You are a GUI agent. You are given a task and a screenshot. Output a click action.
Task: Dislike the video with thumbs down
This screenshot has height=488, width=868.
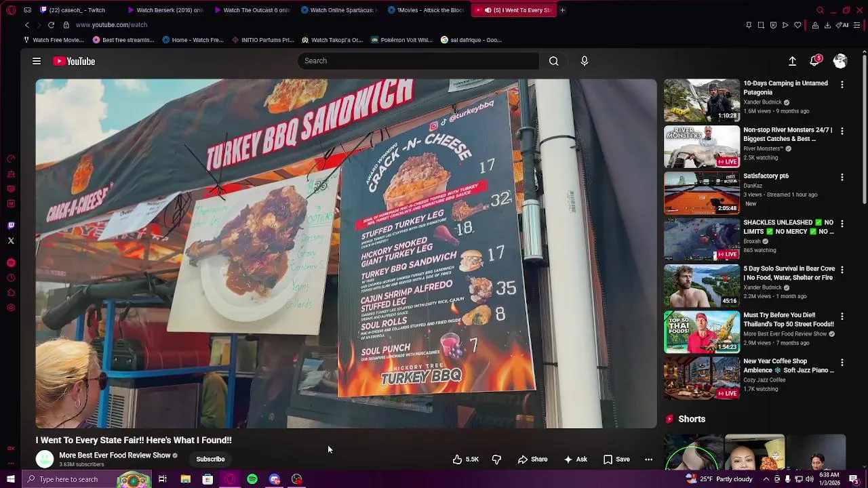pyautogui.click(x=496, y=460)
